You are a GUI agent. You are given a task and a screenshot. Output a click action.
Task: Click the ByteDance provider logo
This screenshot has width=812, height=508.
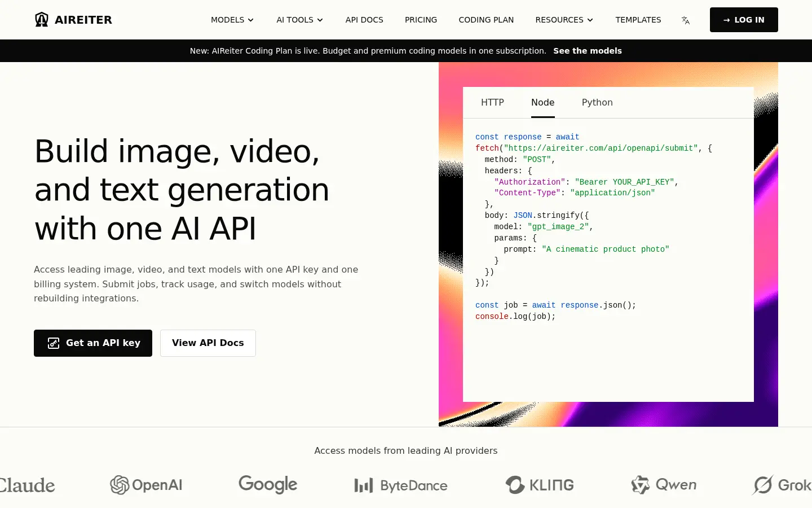[401, 485]
